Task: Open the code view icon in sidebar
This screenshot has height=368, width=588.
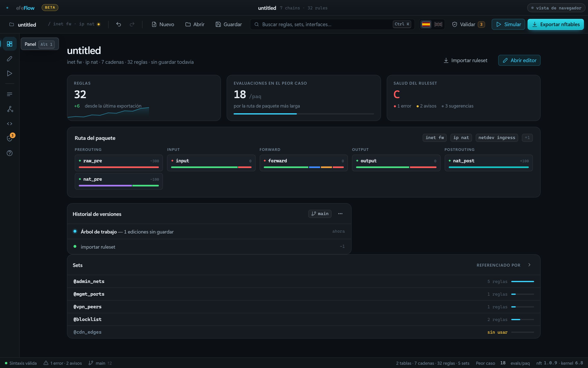Action: 9,124
